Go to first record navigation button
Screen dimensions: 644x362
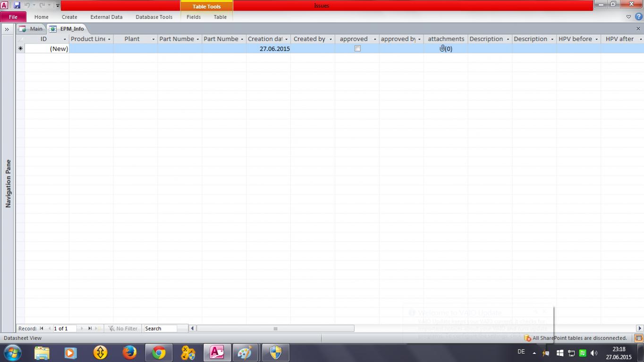[x=42, y=328]
